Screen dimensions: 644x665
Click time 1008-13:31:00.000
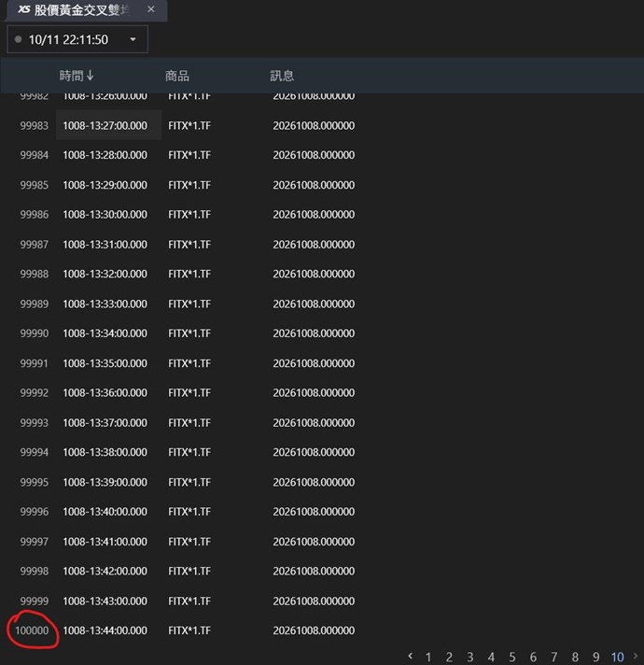click(105, 245)
